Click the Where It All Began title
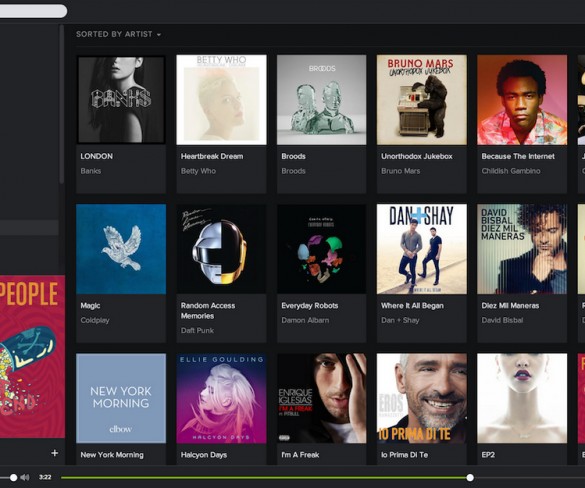 tap(412, 306)
